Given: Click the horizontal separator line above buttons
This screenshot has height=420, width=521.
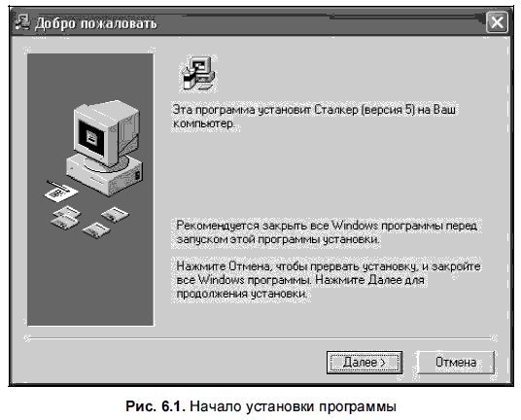Looking at the screenshot, I should 260,338.
